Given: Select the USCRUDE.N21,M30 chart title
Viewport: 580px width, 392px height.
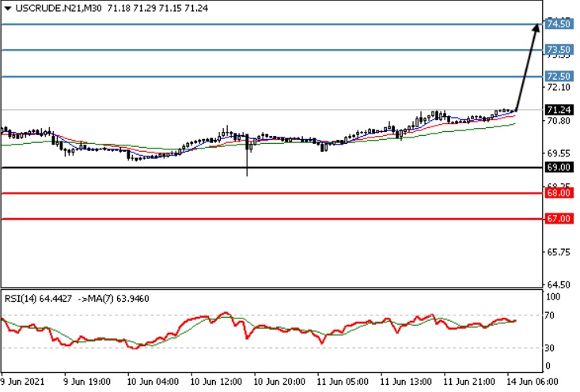Looking at the screenshot, I should tap(59, 8).
